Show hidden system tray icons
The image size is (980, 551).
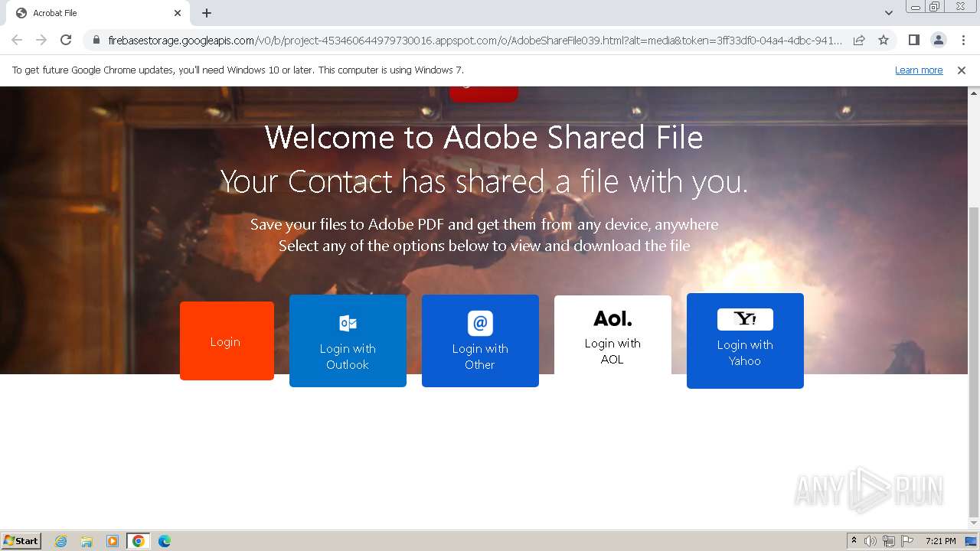[x=854, y=541]
